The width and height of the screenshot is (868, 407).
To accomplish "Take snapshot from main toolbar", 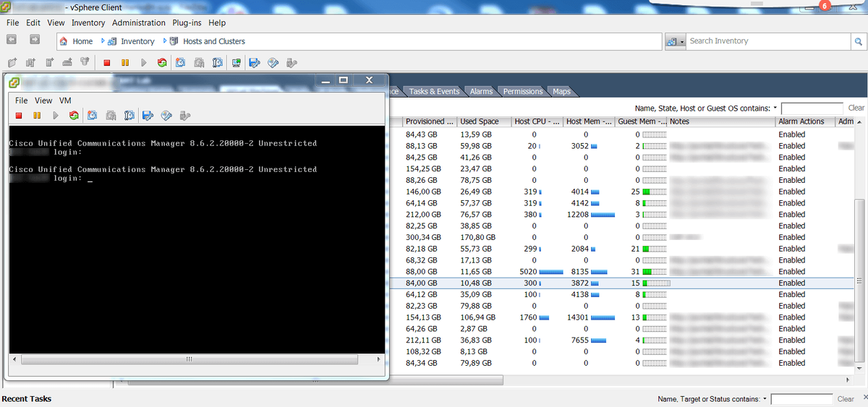I will (180, 63).
